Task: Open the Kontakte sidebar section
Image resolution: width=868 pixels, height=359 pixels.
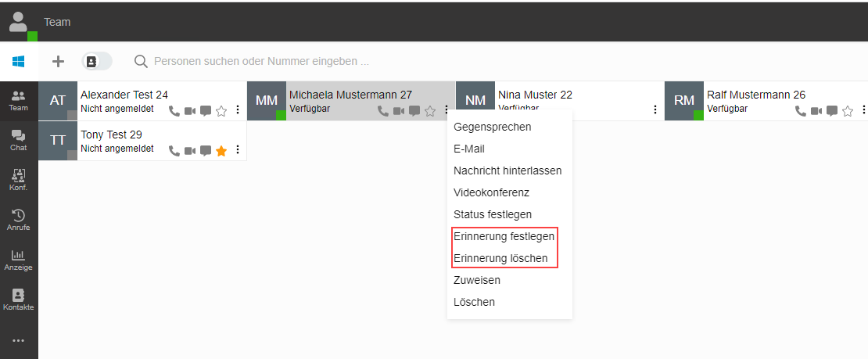Action: point(19,300)
